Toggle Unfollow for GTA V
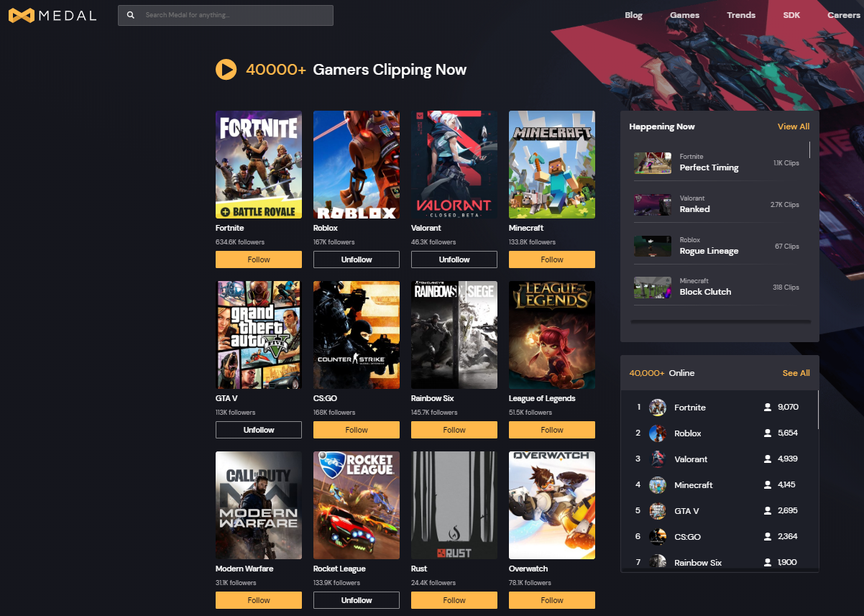The width and height of the screenshot is (864, 616). click(x=259, y=430)
